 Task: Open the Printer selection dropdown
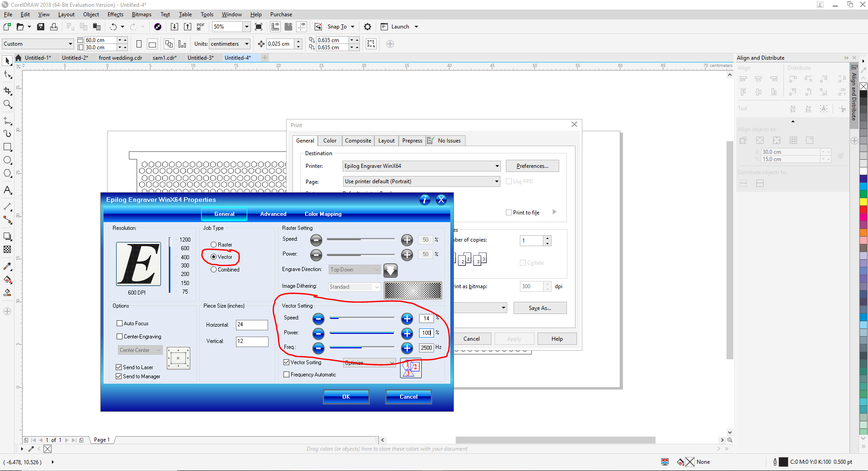pos(421,166)
